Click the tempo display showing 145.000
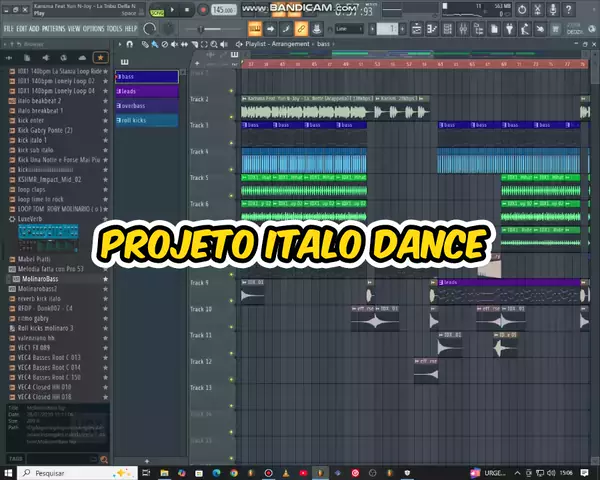 point(222,9)
